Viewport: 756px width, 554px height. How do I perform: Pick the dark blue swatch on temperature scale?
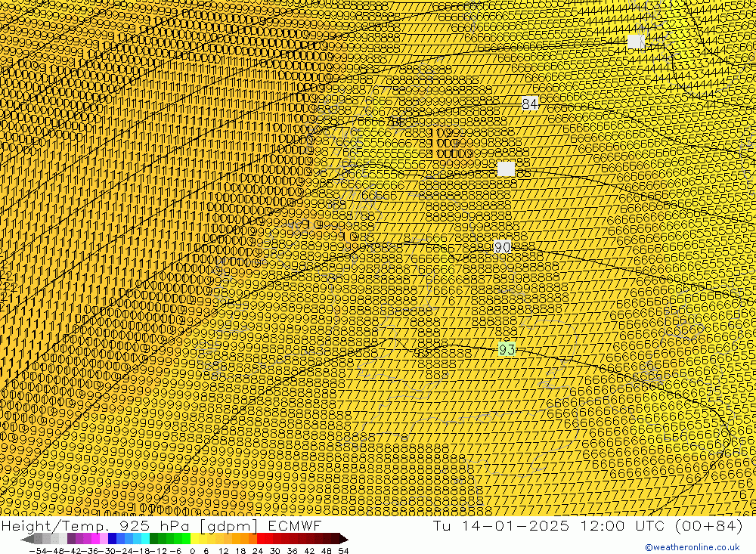click(112, 539)
